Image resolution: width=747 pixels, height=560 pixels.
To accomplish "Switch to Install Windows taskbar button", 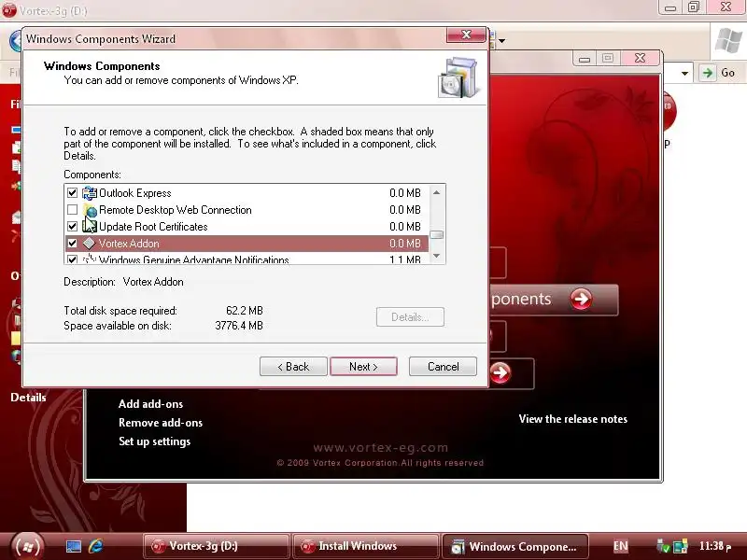I will [x=365, y=546].
